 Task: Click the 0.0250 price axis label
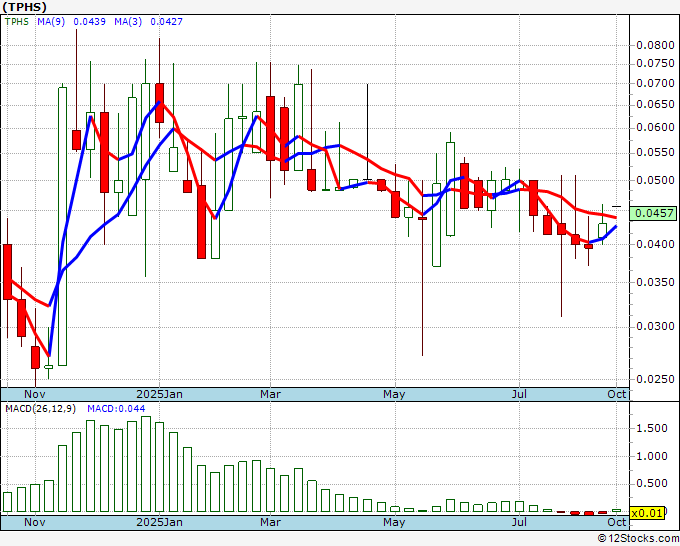pyautogui.click(x=654, y=378)
